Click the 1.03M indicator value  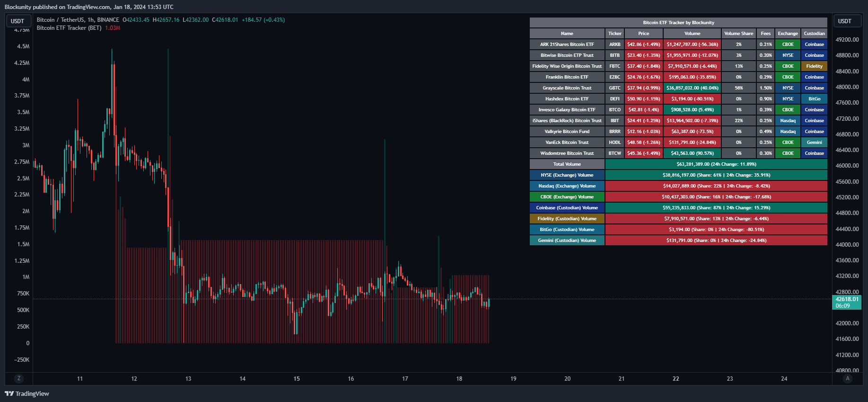click(113, 28)
